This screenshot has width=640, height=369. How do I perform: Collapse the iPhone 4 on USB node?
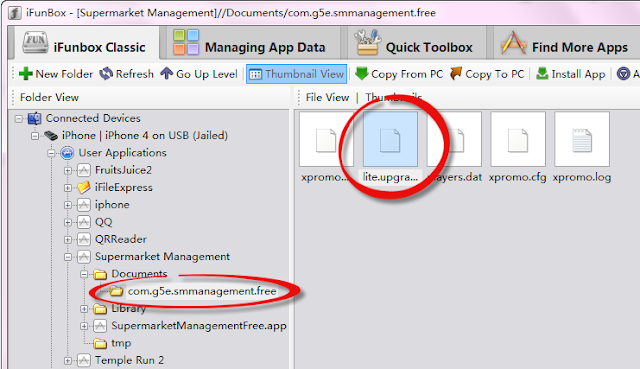(36, 136)
